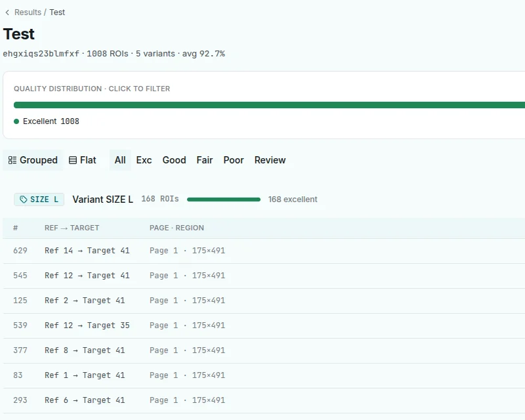
Task: Click the Flat view table icon
Action: tap(73, 160)
